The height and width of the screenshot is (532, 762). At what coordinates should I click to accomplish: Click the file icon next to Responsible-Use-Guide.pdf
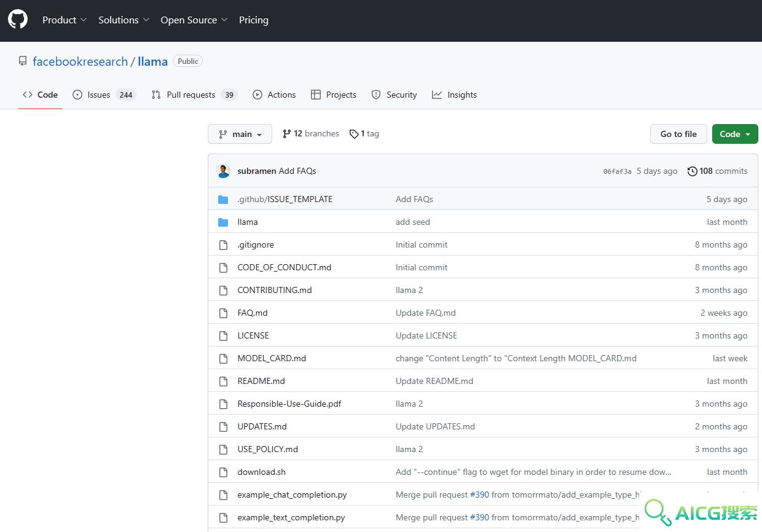(x=224, y=404)
